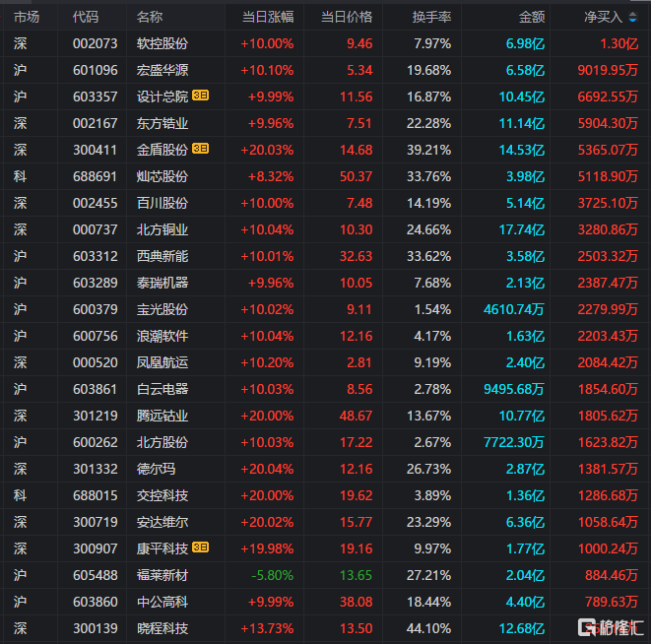The image size is (651, 644).
Task: Click turnover rate 44.10% for 晓程科技
Action: click(x=428, y=628)
